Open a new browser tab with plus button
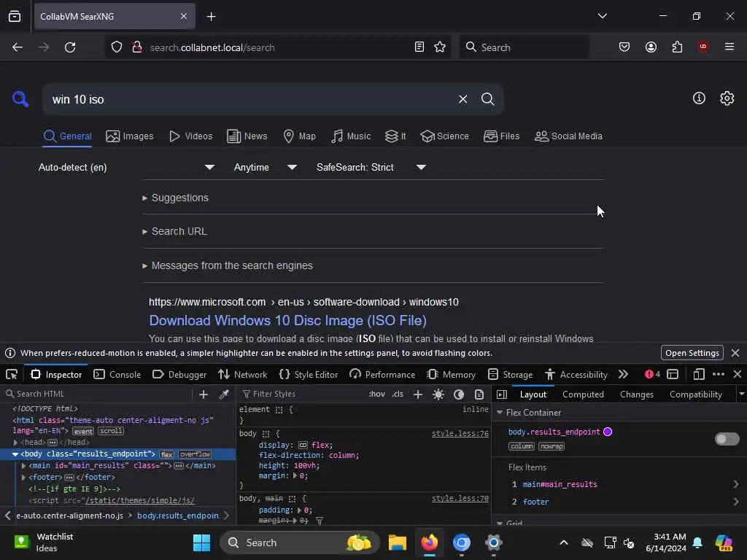The image size is (747, 560). [x=211, y=17]
